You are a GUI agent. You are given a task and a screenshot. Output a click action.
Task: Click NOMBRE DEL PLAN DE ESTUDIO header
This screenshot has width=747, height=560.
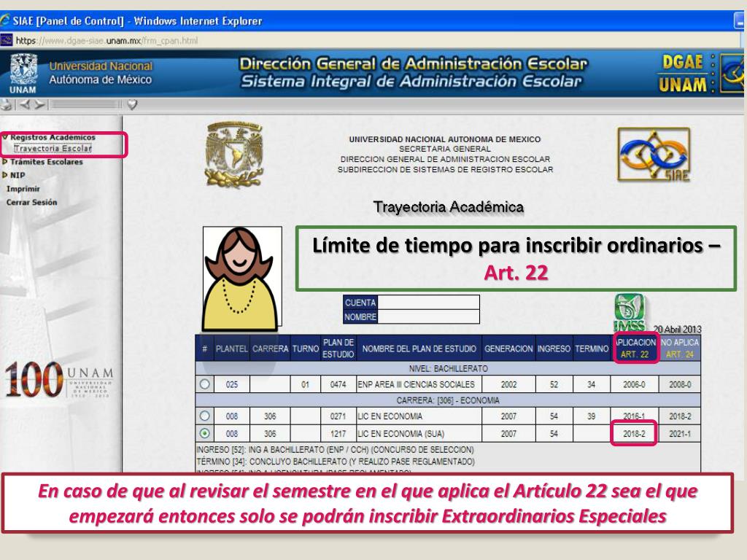point(419,349)
